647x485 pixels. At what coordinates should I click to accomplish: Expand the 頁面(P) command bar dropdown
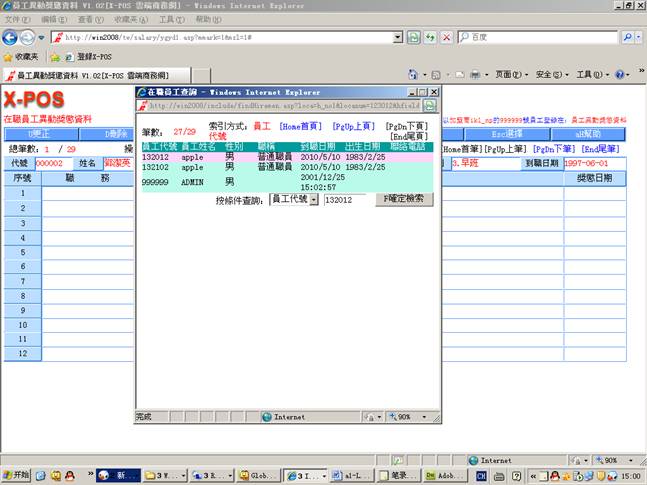(x=510, y=75)
